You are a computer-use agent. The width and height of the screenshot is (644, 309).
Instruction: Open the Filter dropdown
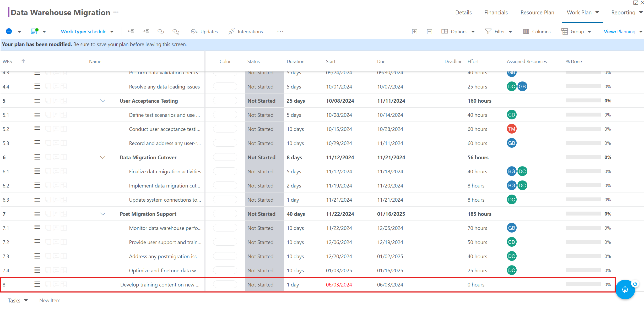499,32
